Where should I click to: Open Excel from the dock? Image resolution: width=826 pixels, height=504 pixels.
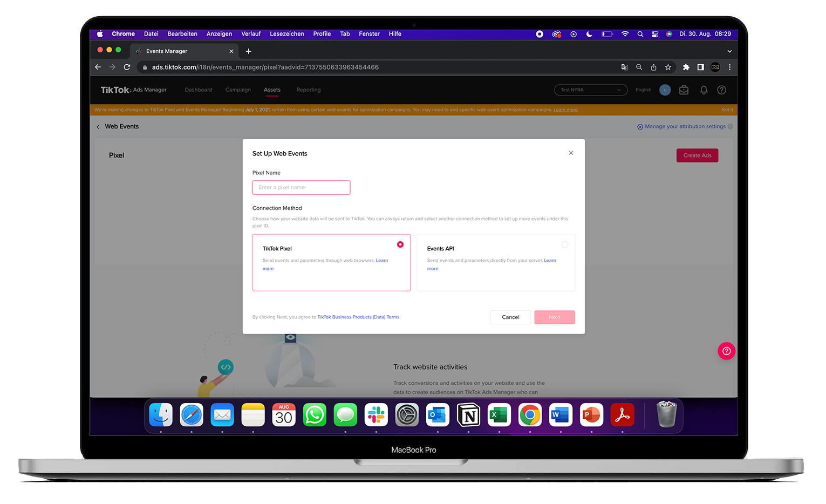(x=499, y=415)
